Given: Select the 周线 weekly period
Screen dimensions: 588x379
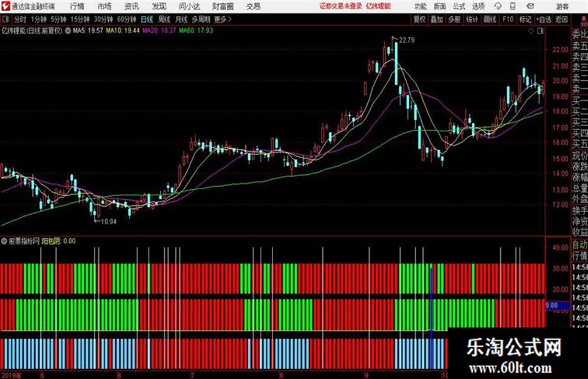Looking at the screenshot, I should point(164,19).
